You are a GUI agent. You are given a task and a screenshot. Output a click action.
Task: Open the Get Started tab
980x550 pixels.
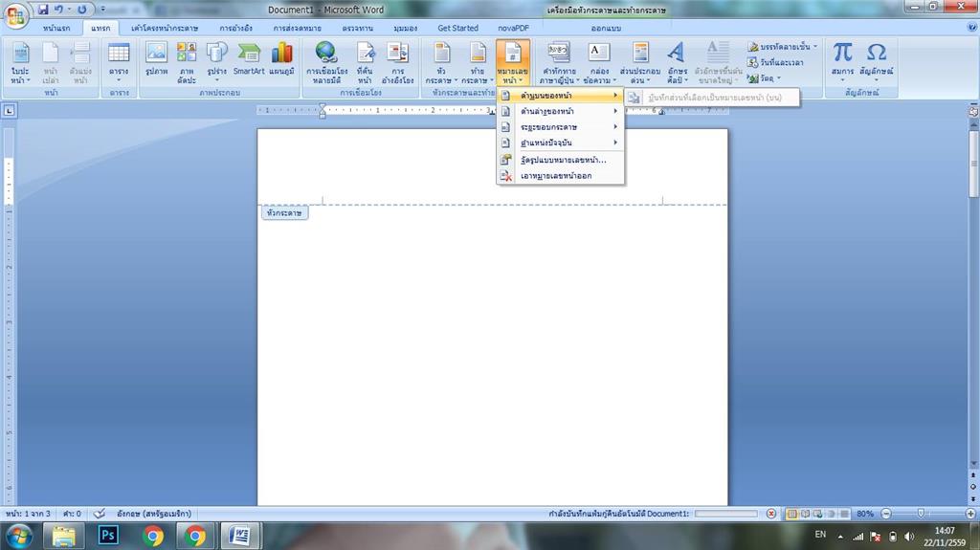click(x=457, y=28)
